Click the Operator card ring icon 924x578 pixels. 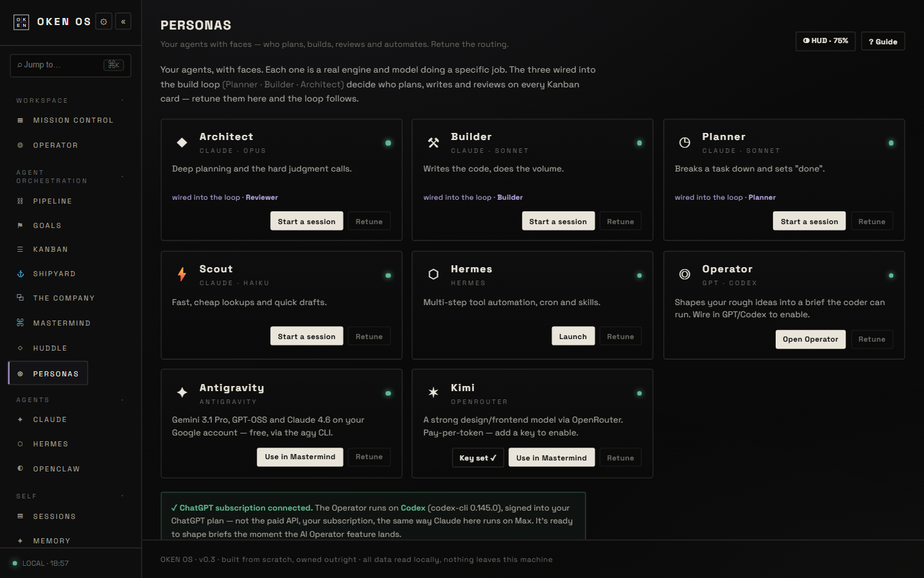click(685, 275)
